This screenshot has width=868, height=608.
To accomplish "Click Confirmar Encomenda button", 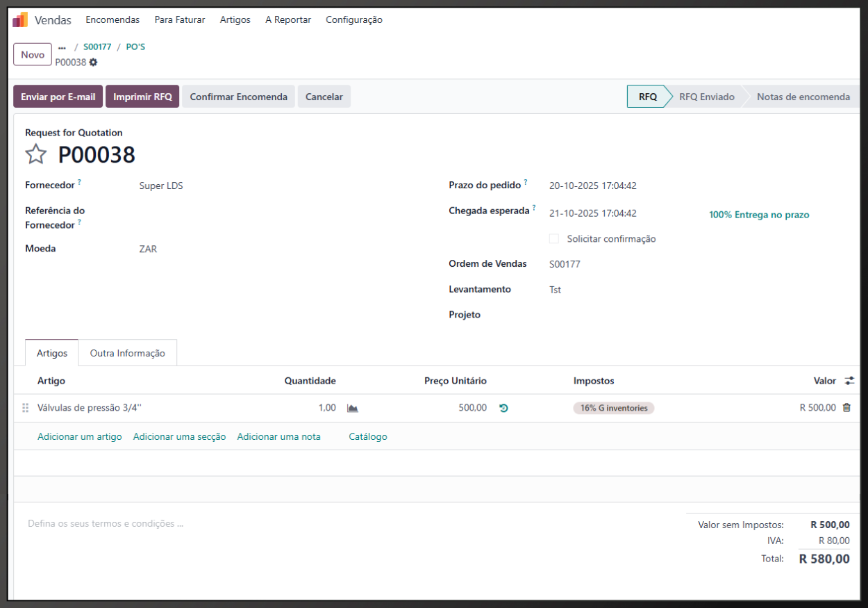I will 238,97.
